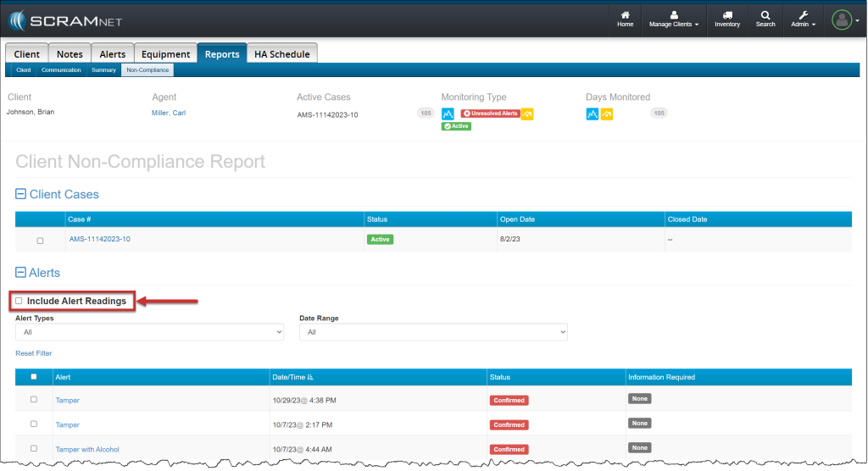868x471 pixels.
Task: Open Tamper alert from 10/29/23
Action: (68, 400)
